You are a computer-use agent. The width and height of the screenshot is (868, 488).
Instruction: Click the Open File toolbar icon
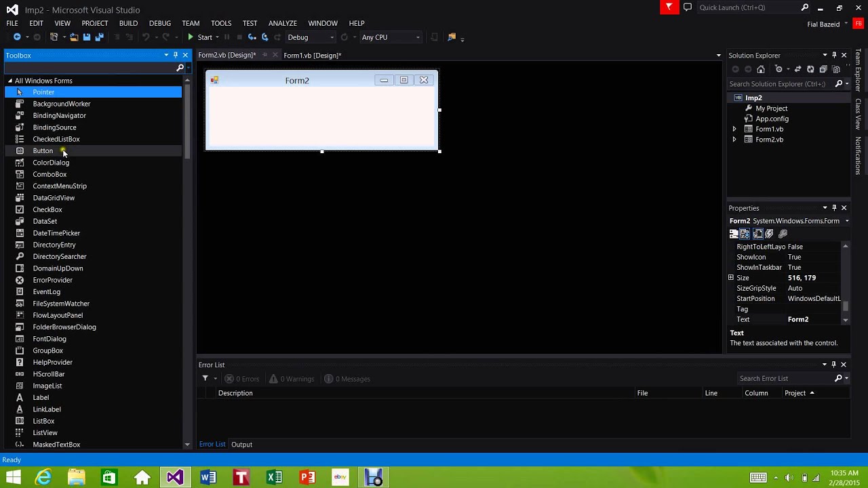(74, 37)
